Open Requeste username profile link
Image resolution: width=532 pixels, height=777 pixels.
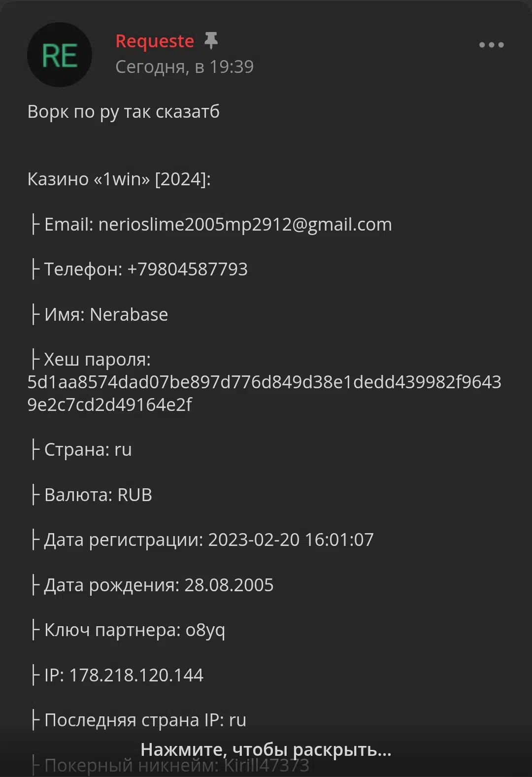155,41
